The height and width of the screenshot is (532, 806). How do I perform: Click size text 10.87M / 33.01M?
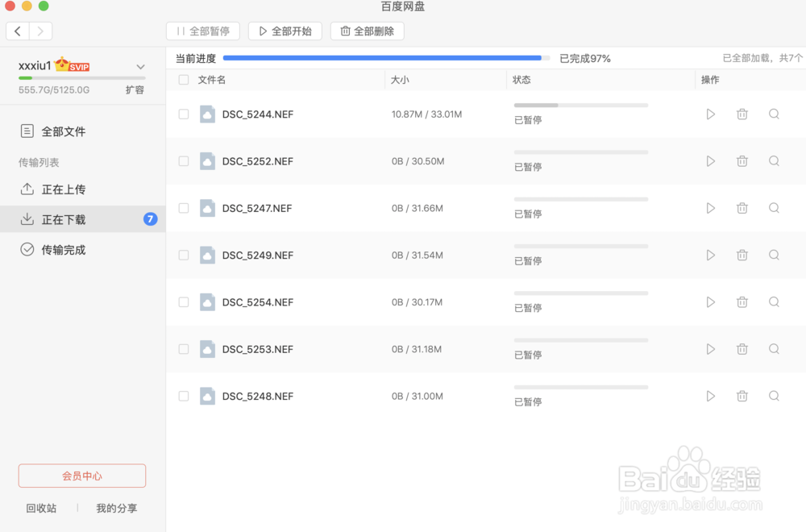click(426, 114)
